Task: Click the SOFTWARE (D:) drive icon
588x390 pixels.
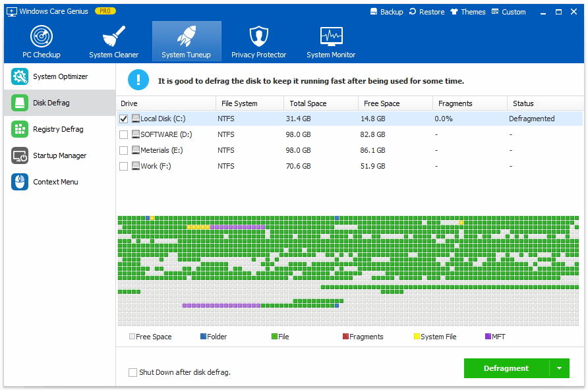Action: (x=136, y=134)
